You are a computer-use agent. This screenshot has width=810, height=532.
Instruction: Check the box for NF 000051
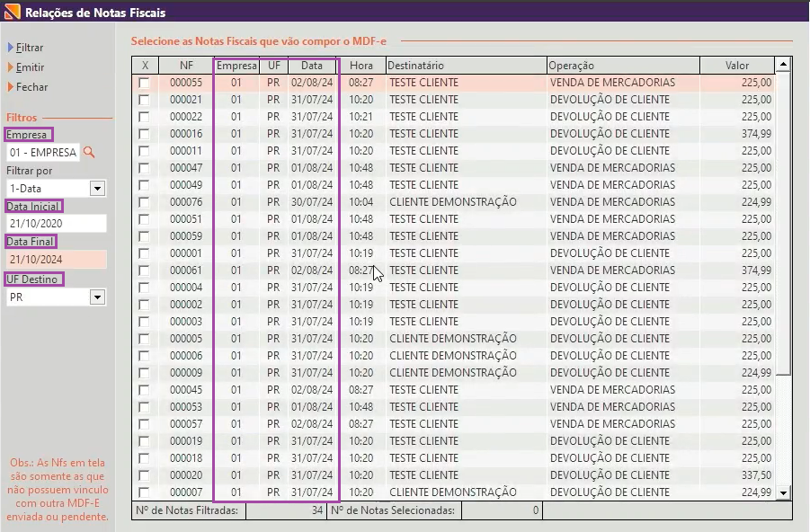pyautogui.click(x=144, y=219)
